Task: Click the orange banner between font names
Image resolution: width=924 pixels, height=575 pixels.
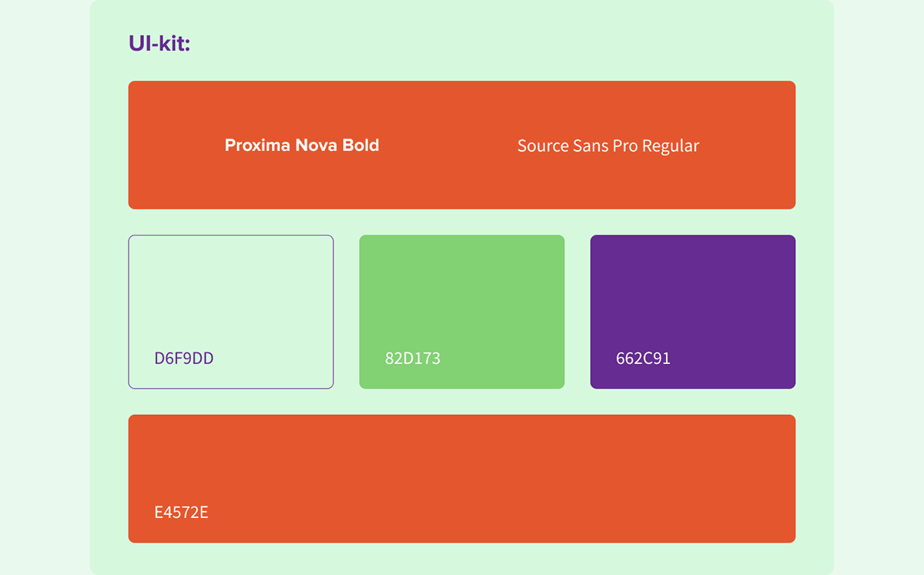Action: [x=448, y=145]
